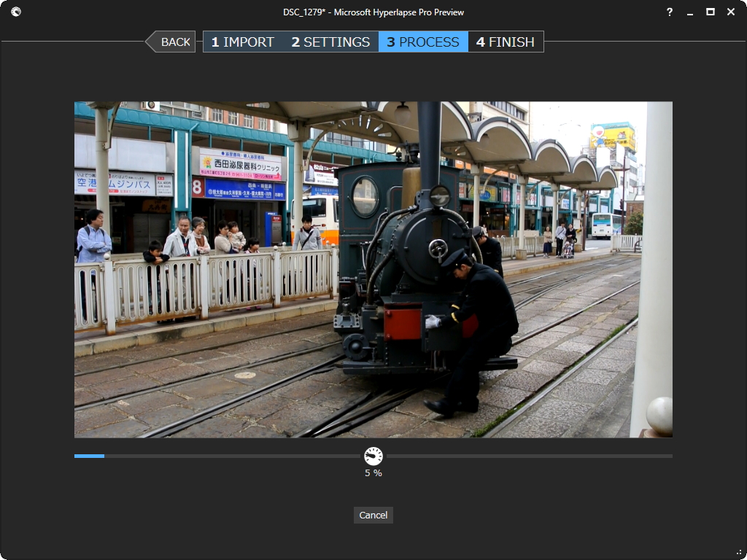The image size is (747, 560).
Task: Click the Hyperlapse app logo icon
Action: [x=16, y=12]
